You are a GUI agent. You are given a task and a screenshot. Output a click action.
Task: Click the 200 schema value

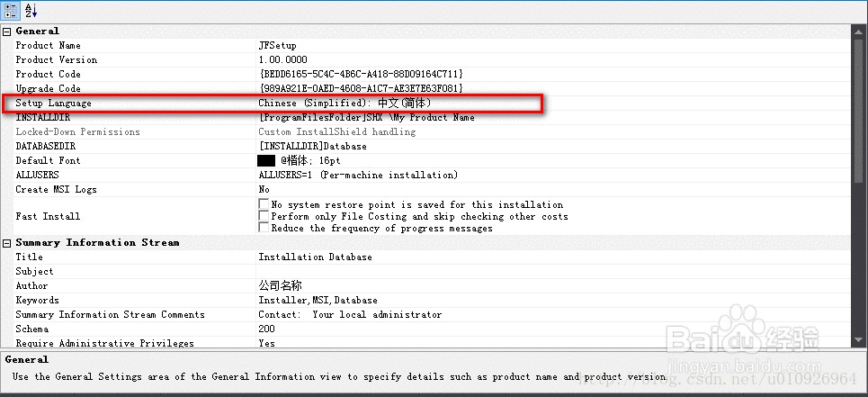tap(267, 329)
